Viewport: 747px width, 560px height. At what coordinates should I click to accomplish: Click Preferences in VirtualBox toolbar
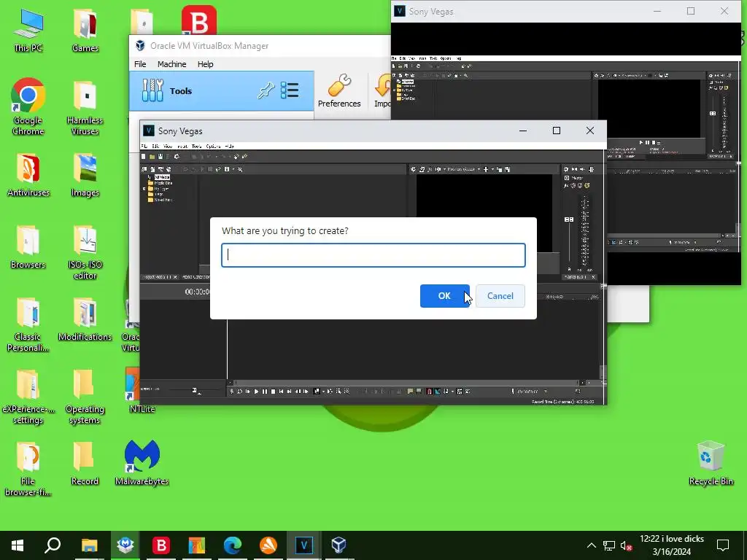coord(339,90)
